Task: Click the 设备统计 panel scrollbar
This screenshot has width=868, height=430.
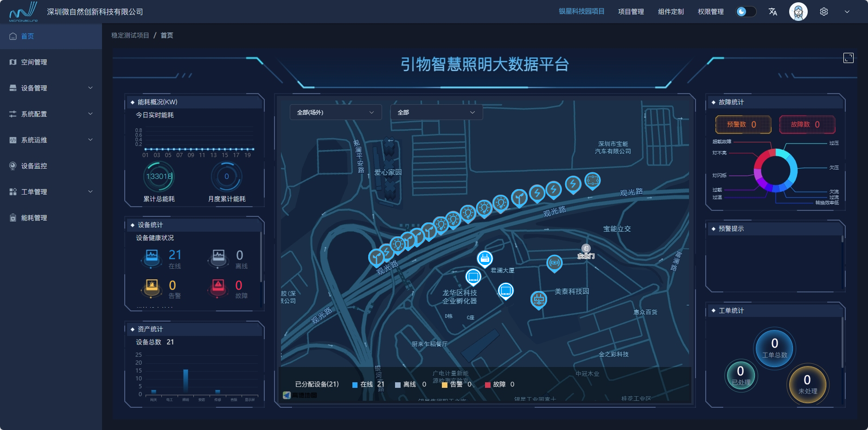Action: point(261,256)
